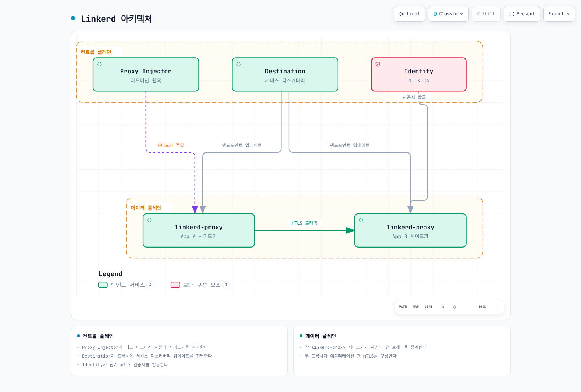This screenshot has width=581, height=392.
Task: Toggle the Still animation button
Action: click(486, 14)
